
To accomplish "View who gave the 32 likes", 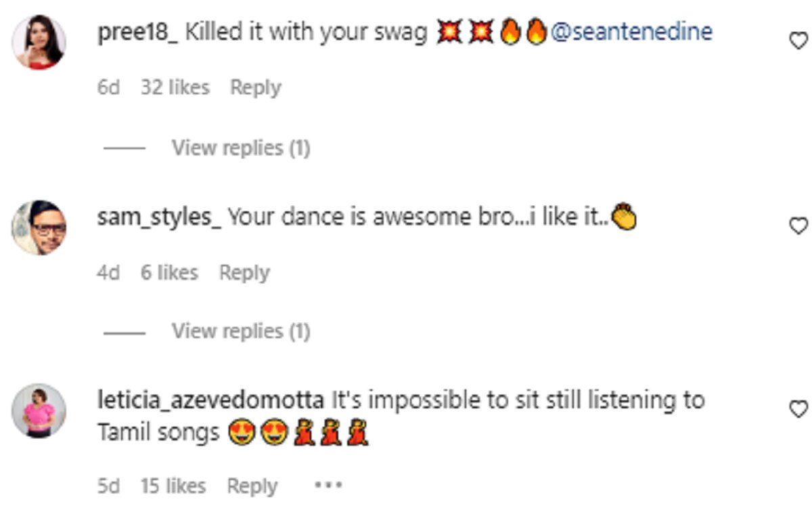I will point(175,87).
